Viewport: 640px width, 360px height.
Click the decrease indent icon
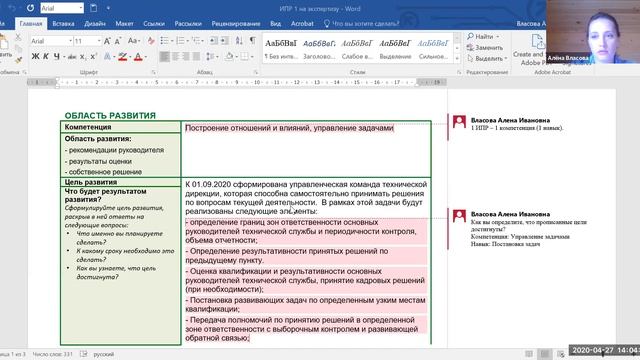tap(213, 40)
